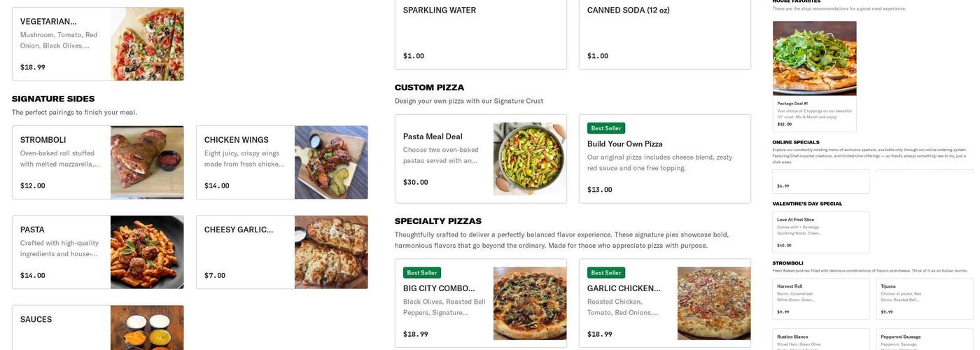
Task: Add Sparkling Water for $1.00
Action: (480, 34)
